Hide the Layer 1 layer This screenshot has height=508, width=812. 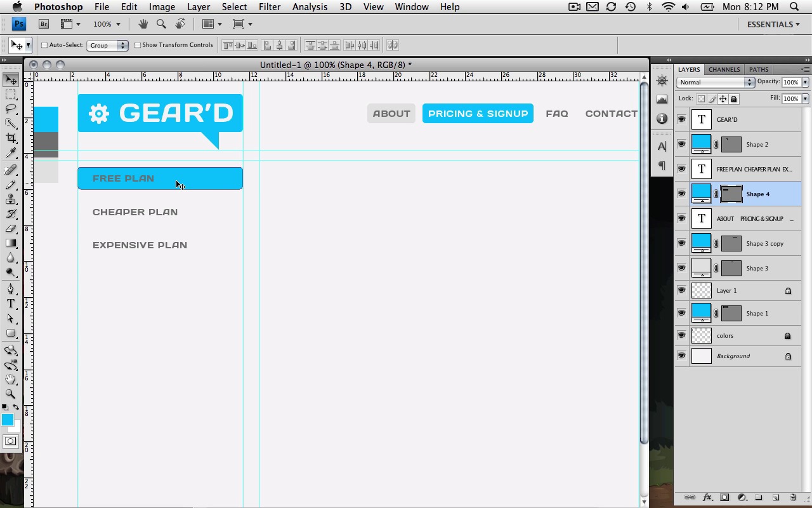[x=681, y=290]
